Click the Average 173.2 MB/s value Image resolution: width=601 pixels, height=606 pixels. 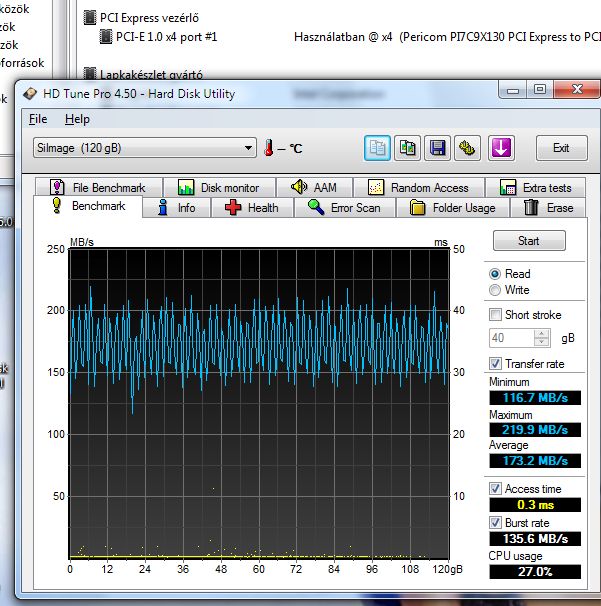[535, 461]
